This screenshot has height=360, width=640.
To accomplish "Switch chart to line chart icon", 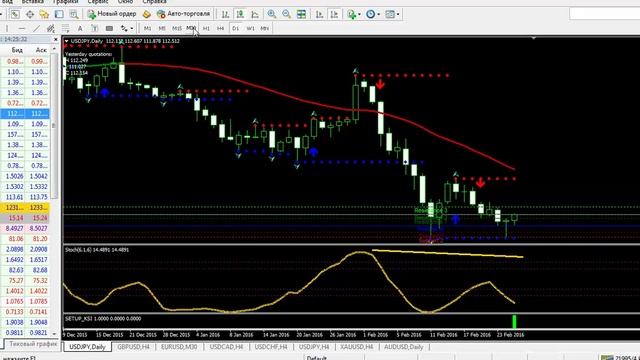I will click(x=255, y=14).
